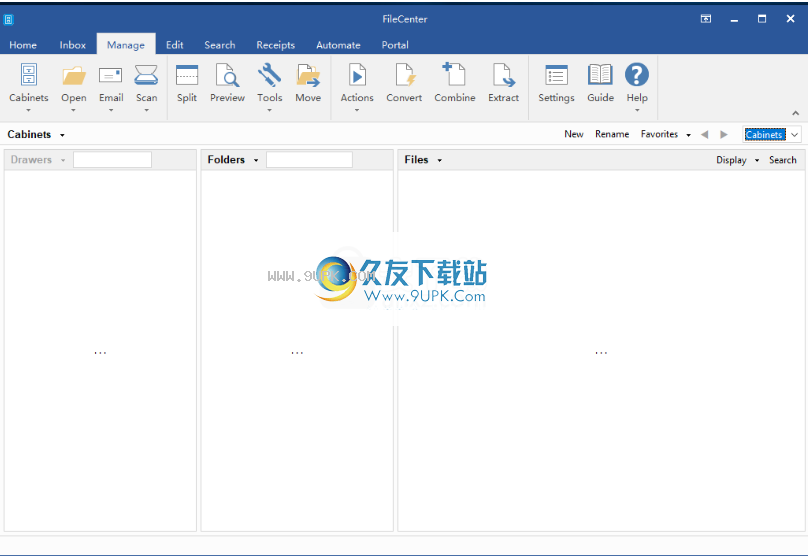Click the Folders filter input field

coord(309,160)
